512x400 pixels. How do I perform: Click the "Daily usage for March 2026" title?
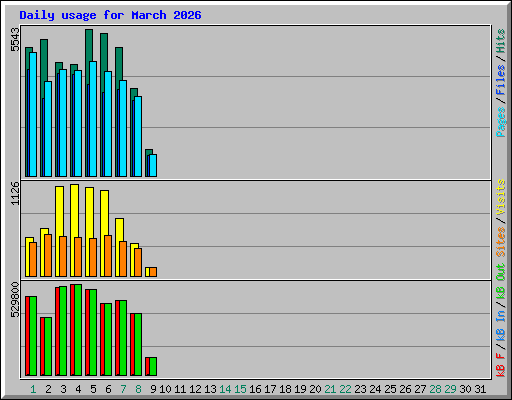110,15
